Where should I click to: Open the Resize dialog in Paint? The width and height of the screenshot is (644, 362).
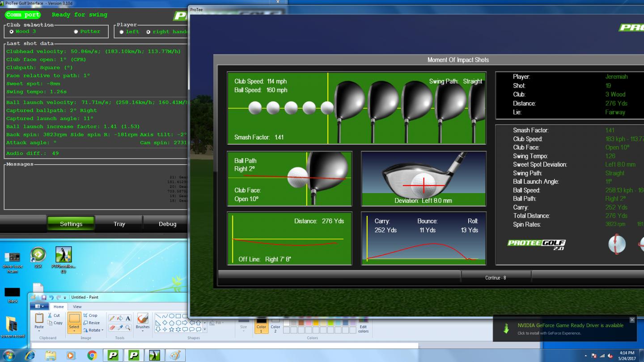(92, 323)
